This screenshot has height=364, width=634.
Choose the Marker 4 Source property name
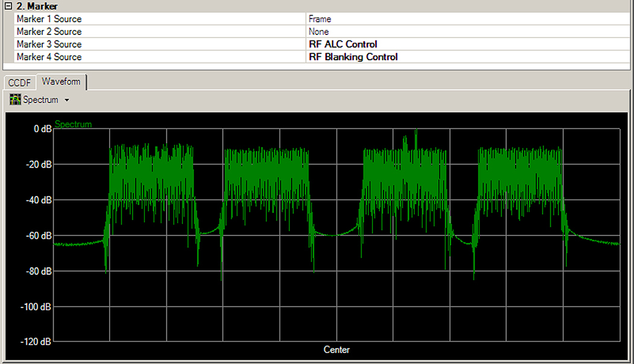pos(49,57)
